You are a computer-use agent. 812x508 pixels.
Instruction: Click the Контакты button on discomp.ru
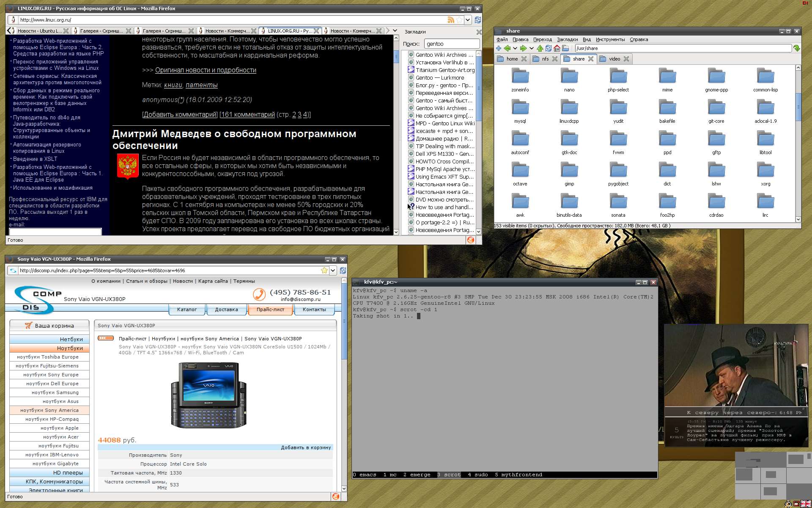point(314,309)
